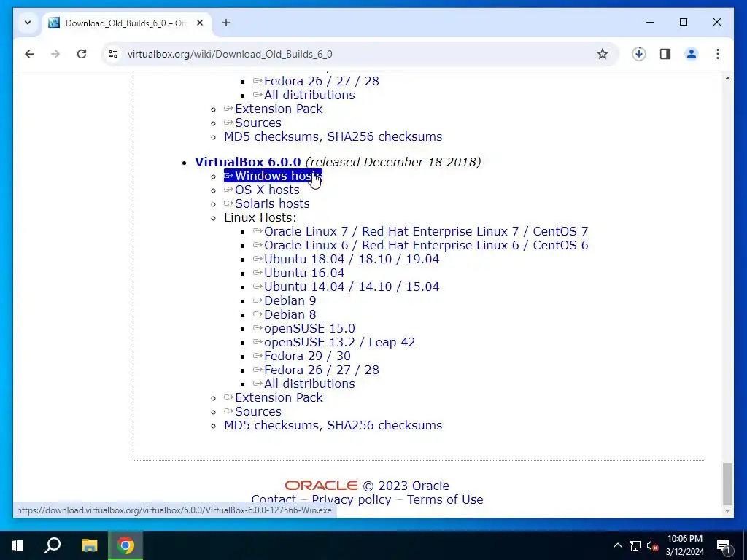
Task: Select the Download_Old_Builds_6_0 tab
Action: pyautogui.click(x=127, y=23)
